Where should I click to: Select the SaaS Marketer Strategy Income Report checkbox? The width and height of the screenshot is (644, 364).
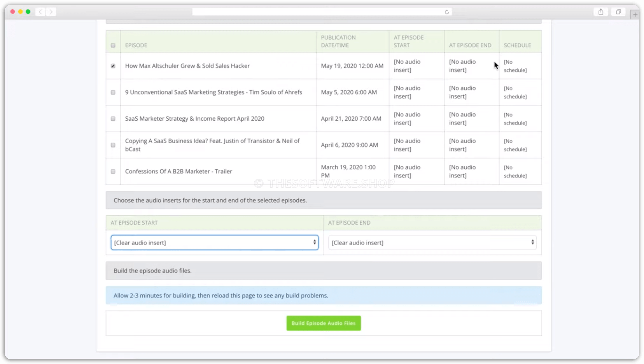point(113,118)
